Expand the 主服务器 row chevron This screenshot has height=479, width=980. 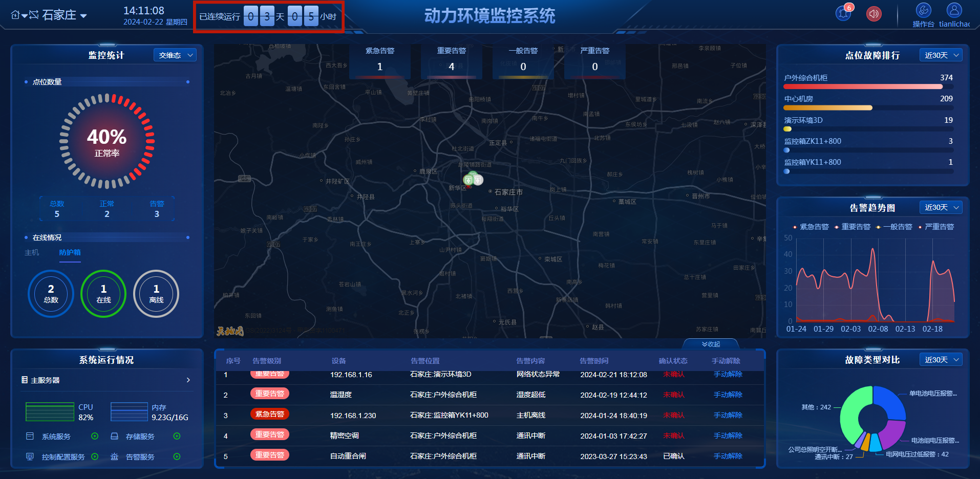[188, 380]
